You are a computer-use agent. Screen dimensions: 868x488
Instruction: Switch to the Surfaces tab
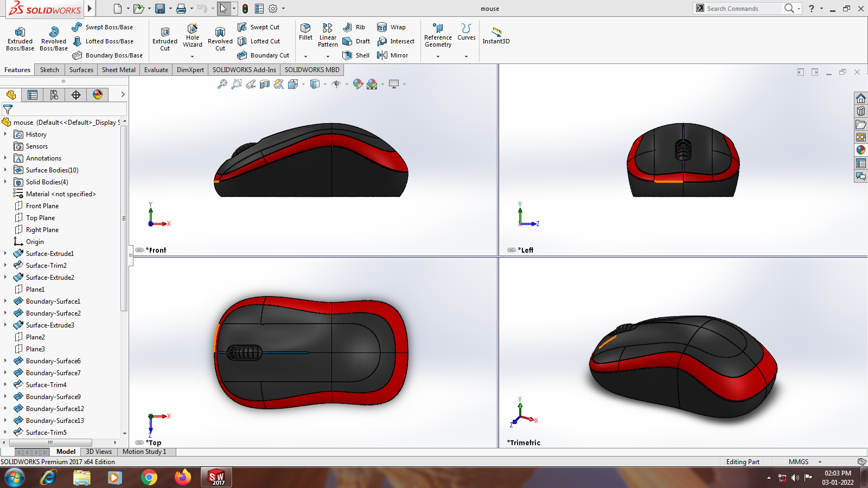tap(81, 70)
